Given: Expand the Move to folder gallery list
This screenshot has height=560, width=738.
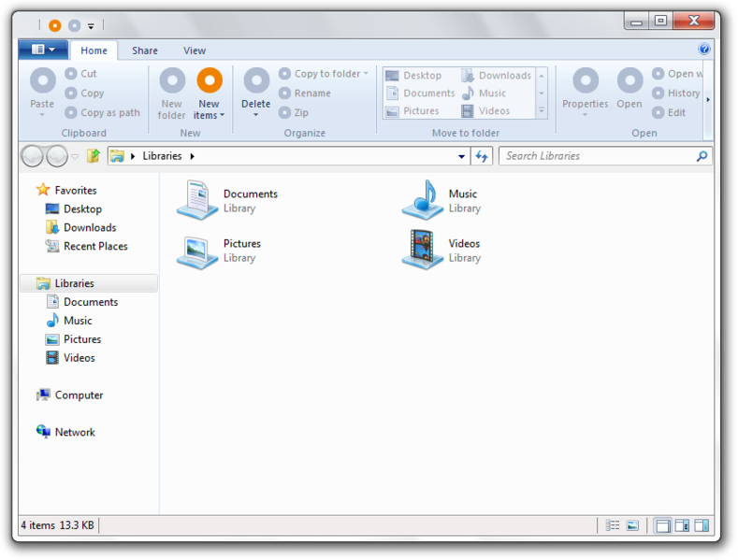Looking at the screenshot, I should [541, 111].
